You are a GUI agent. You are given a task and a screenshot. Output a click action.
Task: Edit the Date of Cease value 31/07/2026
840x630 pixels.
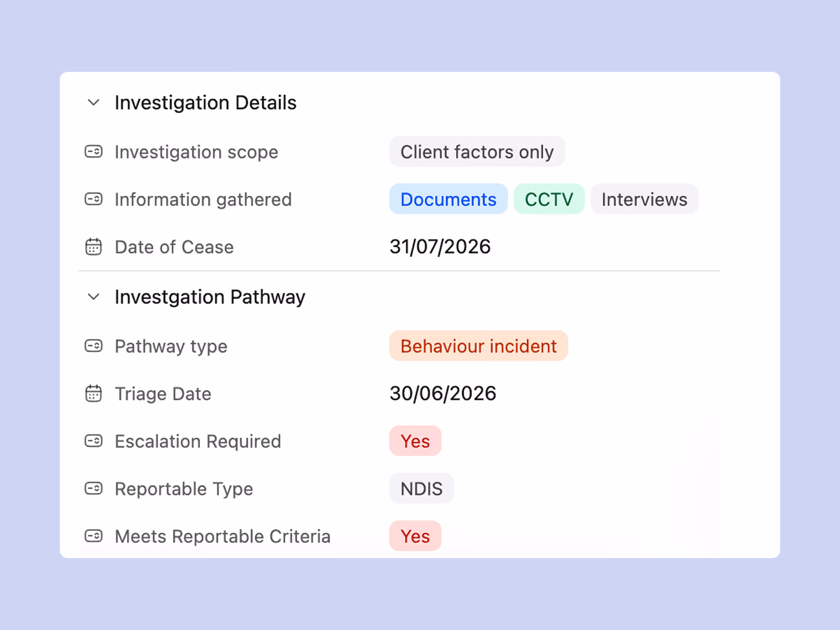(440, 247)
